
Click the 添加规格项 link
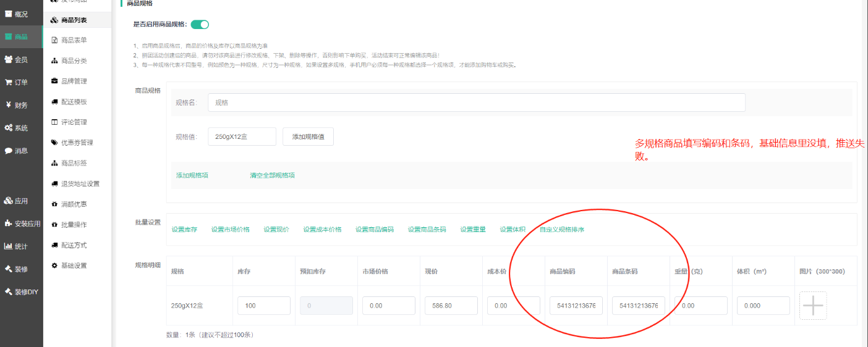click(x=192, y=175)
